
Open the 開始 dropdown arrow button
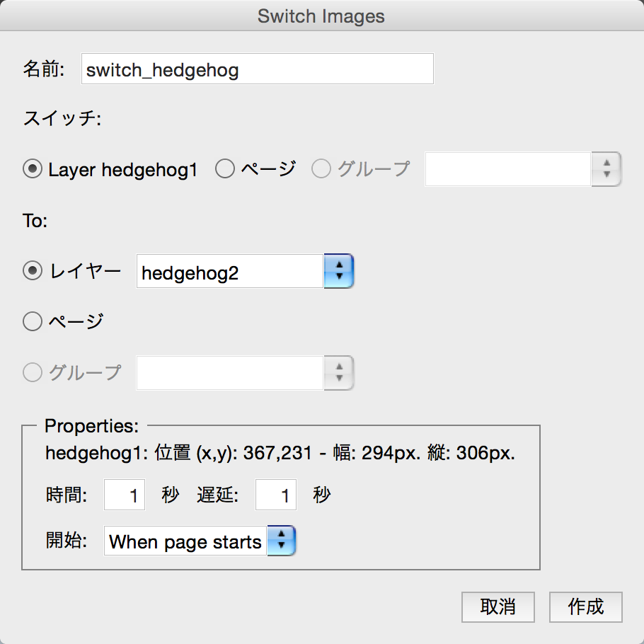[x=282, y=541]
